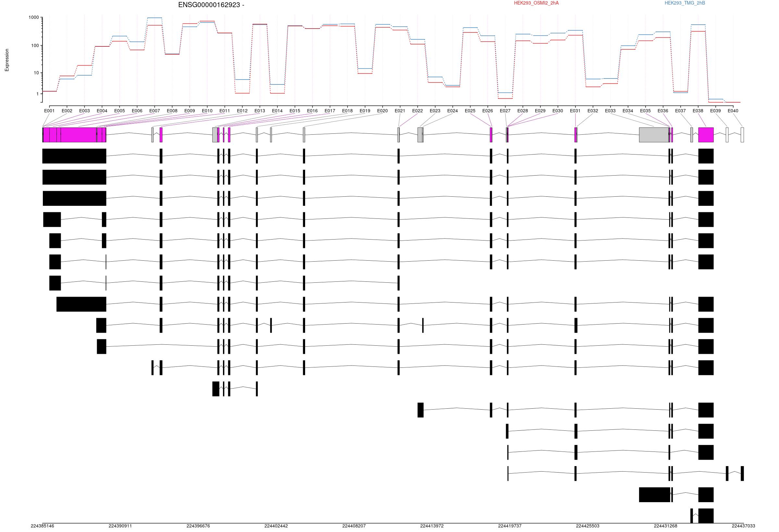This screenshot has height=532, width=779.
Task: Click exon label E005
Action: click(x=119, y=111)
